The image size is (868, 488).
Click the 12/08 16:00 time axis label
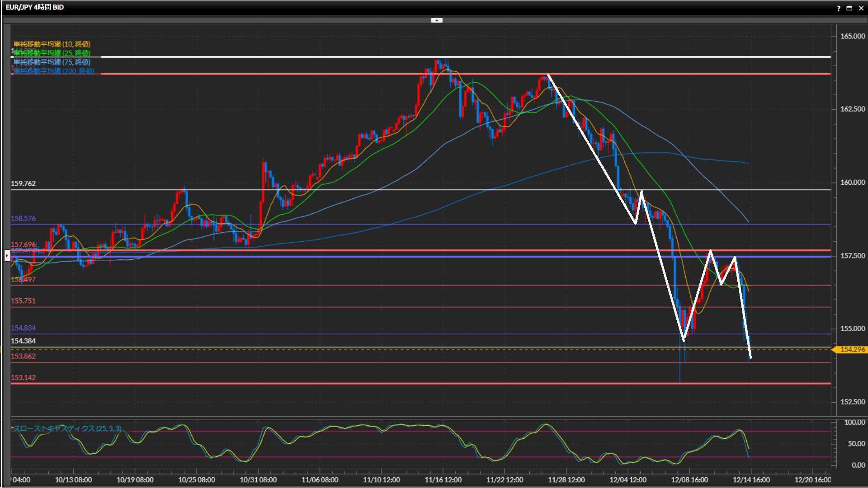point(689,480)
